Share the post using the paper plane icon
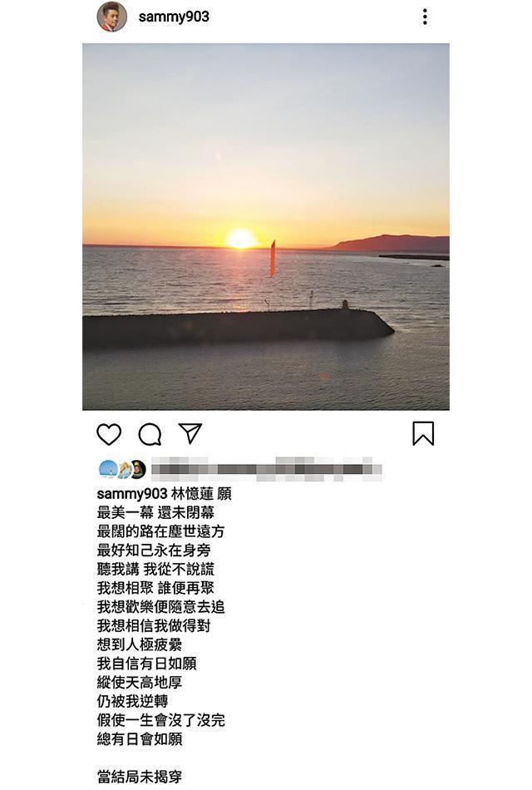The height and width of the screenshot is (790, 532). tap(190, 433)
